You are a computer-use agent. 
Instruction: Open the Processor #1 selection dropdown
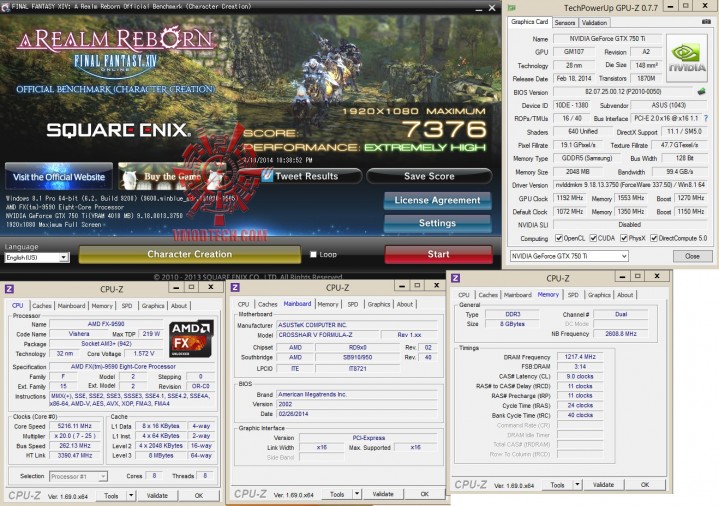78,477
